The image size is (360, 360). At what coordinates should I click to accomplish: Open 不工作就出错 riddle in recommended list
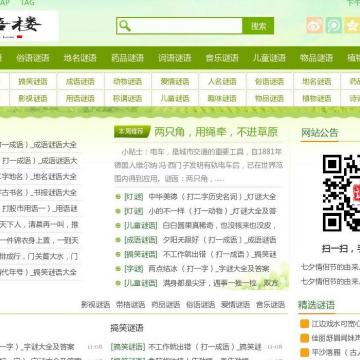pos(220,255)
